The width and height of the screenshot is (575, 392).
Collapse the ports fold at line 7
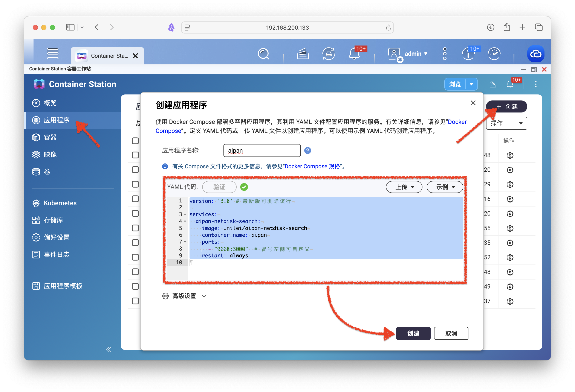[x=185, y=242]
